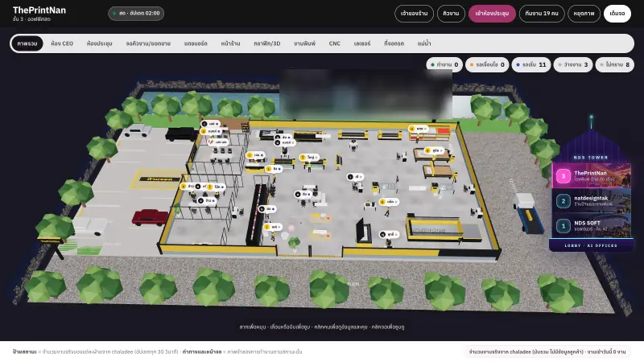Screen dimensions: 644x362
Task: Click the เจ้าของร้าน button
Action: (414, 14)
